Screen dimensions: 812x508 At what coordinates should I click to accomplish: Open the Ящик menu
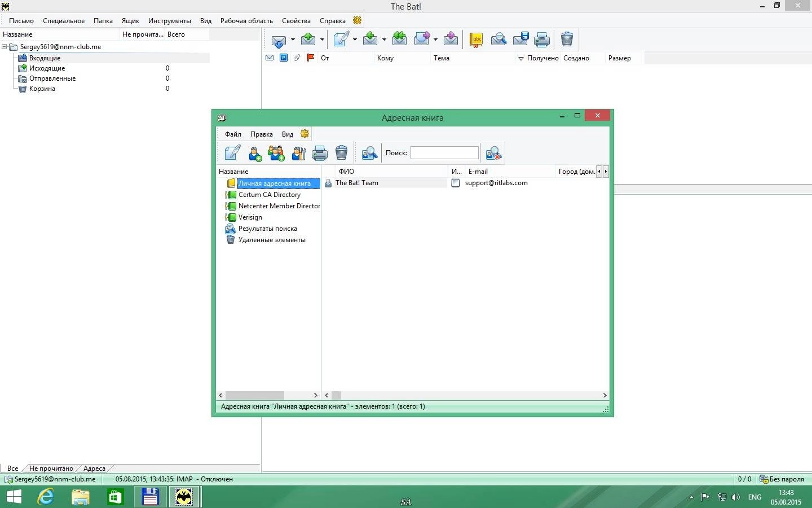click(x=130, y=21)
